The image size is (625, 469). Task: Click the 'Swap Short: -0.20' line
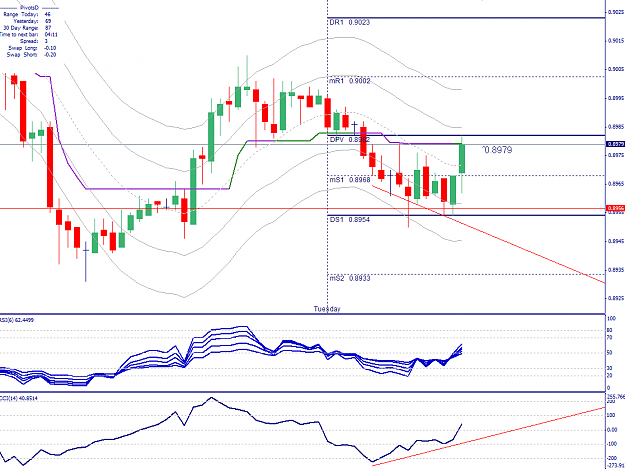pyautogui.click(x=31, y=55)
